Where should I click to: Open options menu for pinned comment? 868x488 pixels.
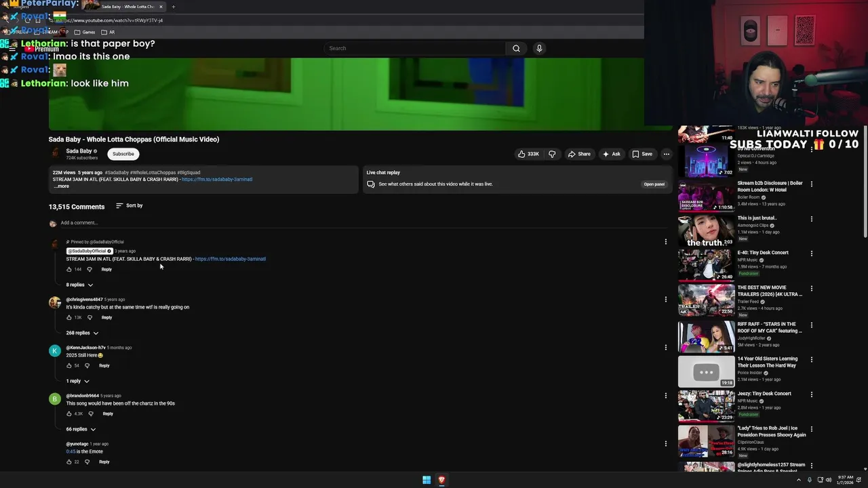665,242
